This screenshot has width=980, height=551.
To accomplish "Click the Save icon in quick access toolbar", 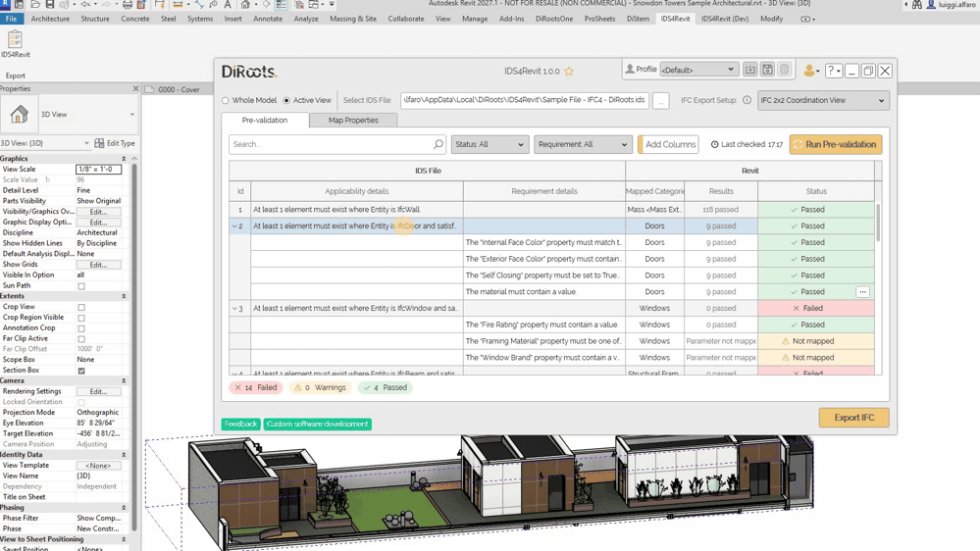I will click(x=50, y=4).
